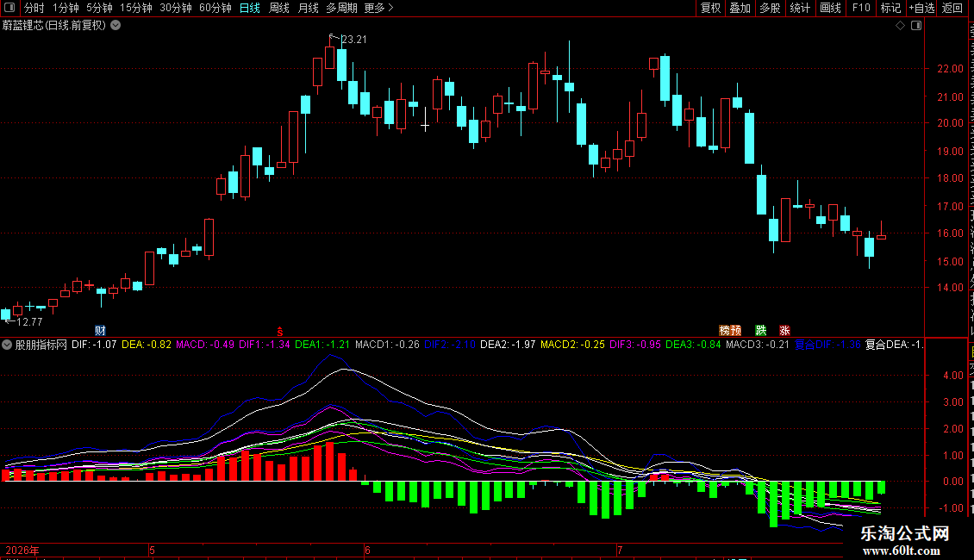
Task: Click the 18.00 price axis label
Action: (x=951, y=178)
